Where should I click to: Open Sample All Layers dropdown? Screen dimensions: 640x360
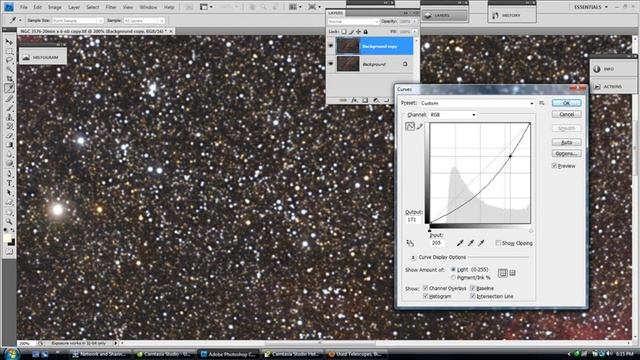pyautogui.click(x=144, y=20)
